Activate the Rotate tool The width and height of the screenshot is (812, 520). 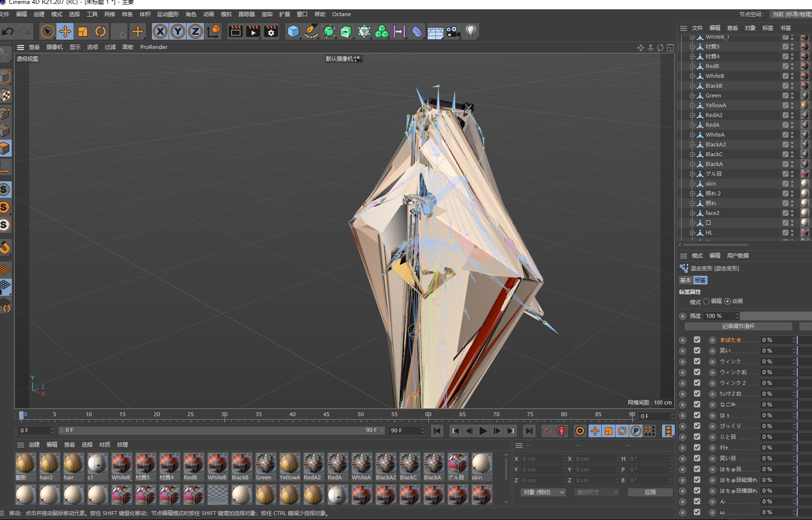100,32
